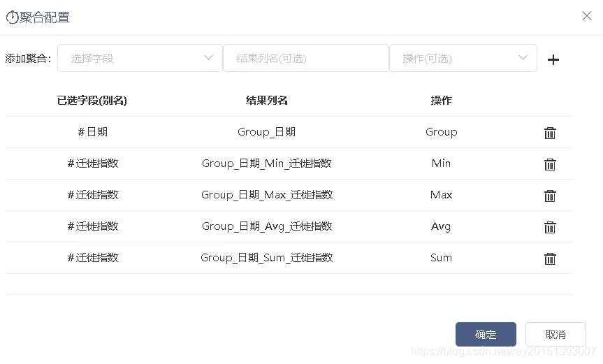Delete the Group_日期 aggregation row
This screenshot has width=603, height=364.
[x=550, y=133]
